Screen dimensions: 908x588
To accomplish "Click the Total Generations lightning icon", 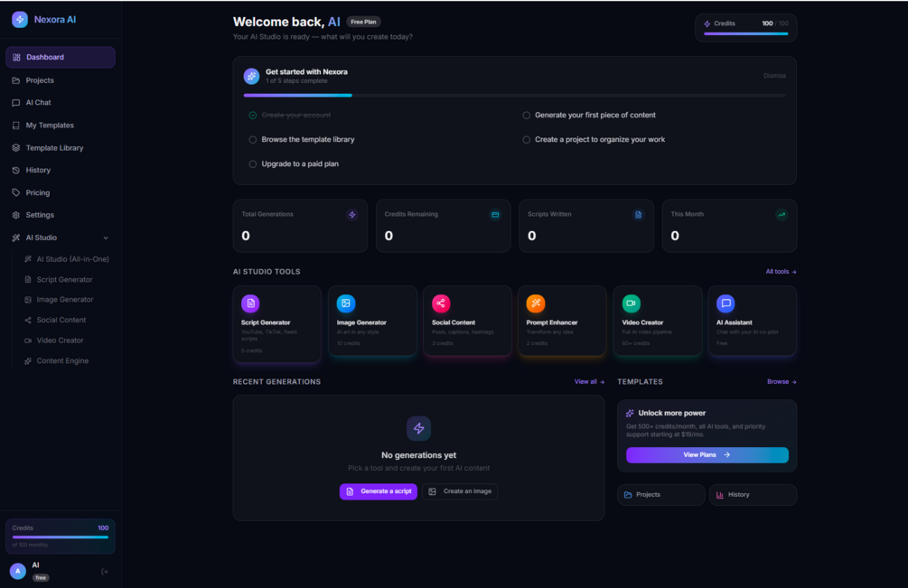I will pos(352,215).
